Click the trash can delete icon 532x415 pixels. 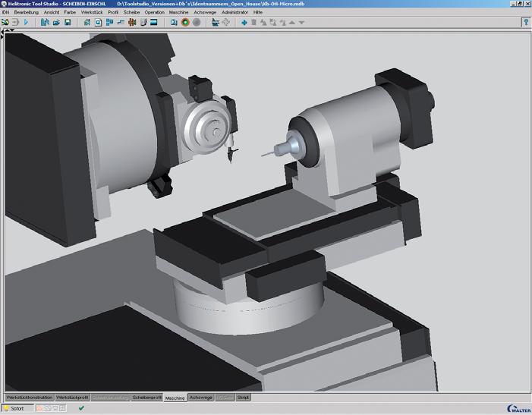click(253, 22)
